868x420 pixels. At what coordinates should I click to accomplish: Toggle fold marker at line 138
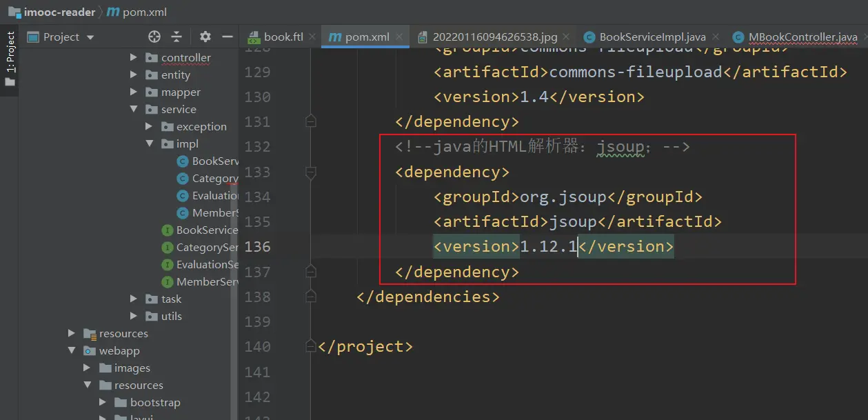tap(310, 297)
